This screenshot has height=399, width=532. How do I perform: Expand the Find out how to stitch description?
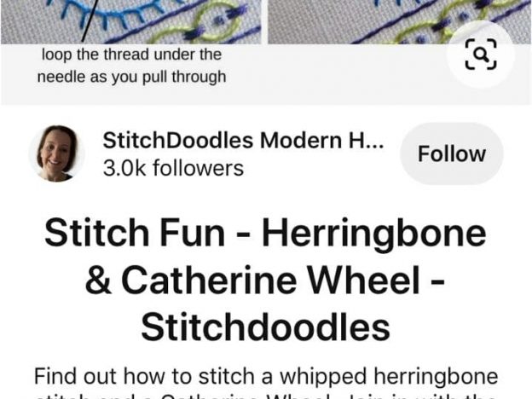(266, 376)
